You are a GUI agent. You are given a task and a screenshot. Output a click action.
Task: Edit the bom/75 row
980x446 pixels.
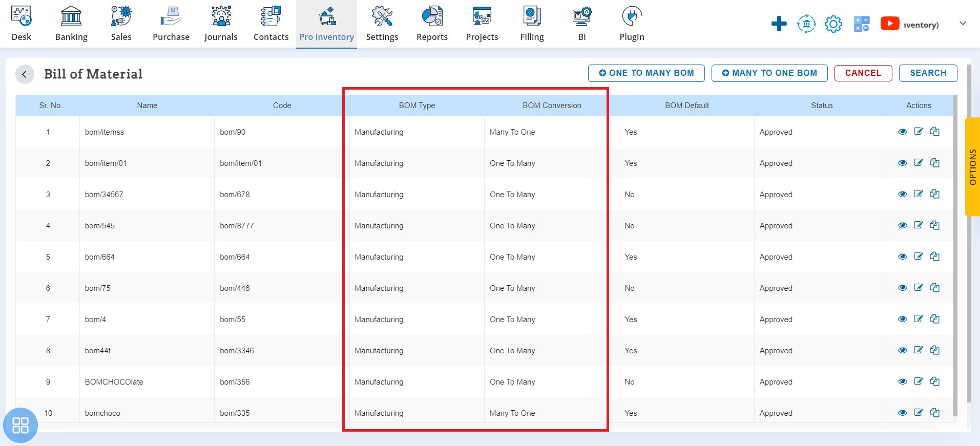click(x=919, y=287)
